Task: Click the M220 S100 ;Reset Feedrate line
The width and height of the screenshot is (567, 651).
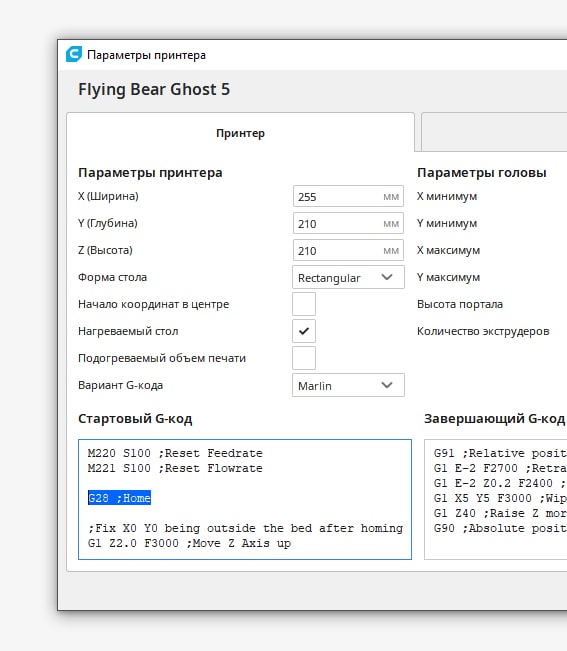Action: 175,453
